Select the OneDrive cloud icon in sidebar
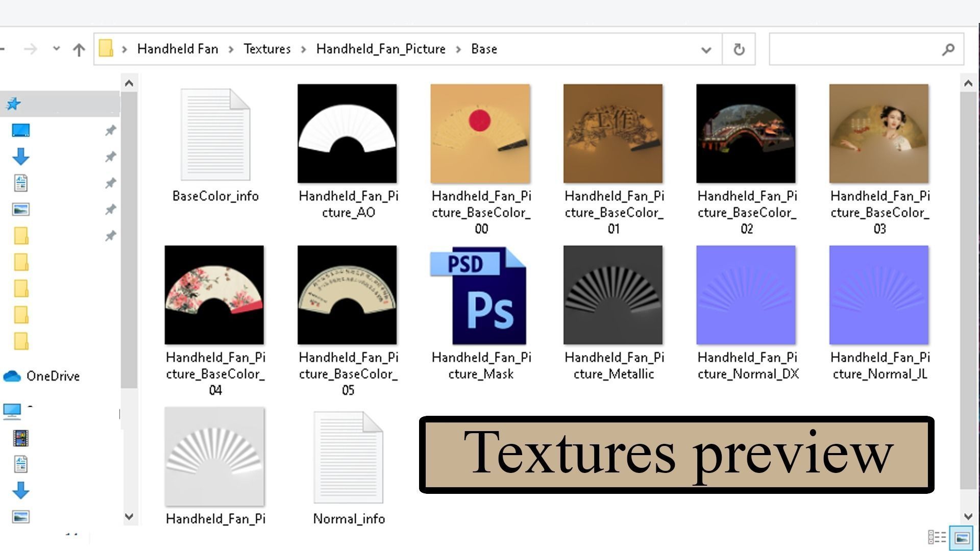Viewport: 980px width, 551px height. click(12, 376)
